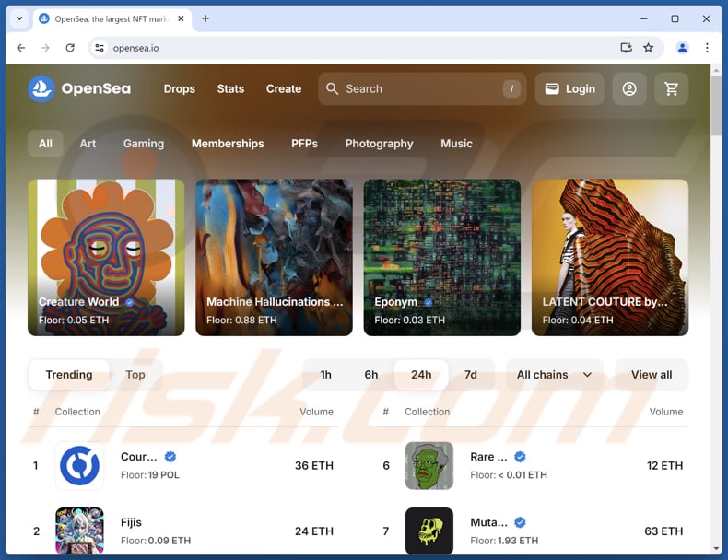Select the Memberships category tab
728x560 pixels.
point(228,144)
